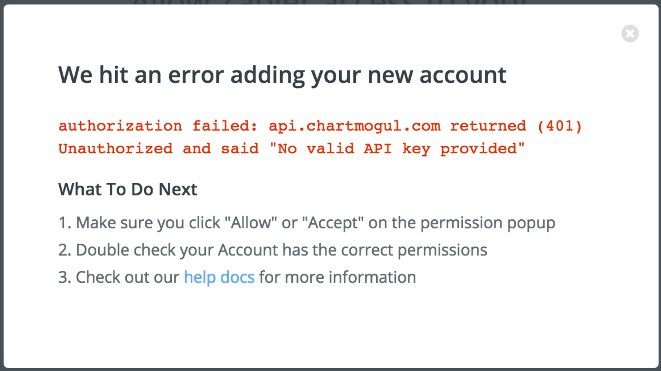
Task: Select the "authorization failed" error line
Action: (320, 126)
